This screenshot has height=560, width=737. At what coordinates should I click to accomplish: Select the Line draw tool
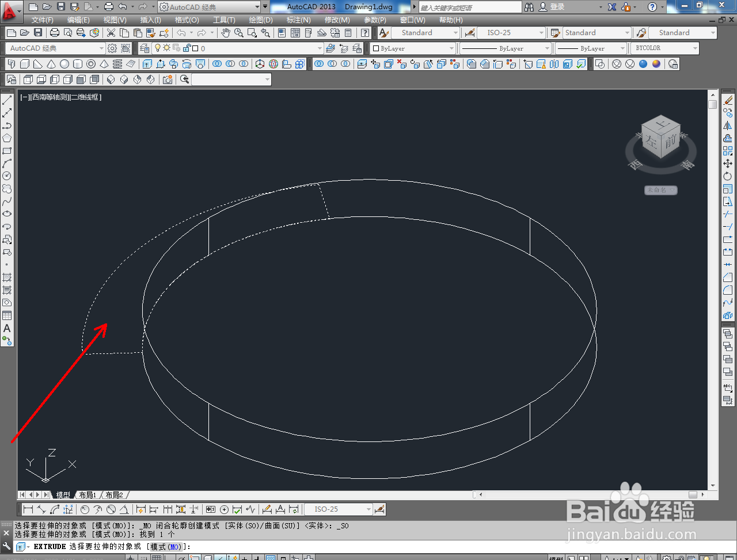(7, 100)
